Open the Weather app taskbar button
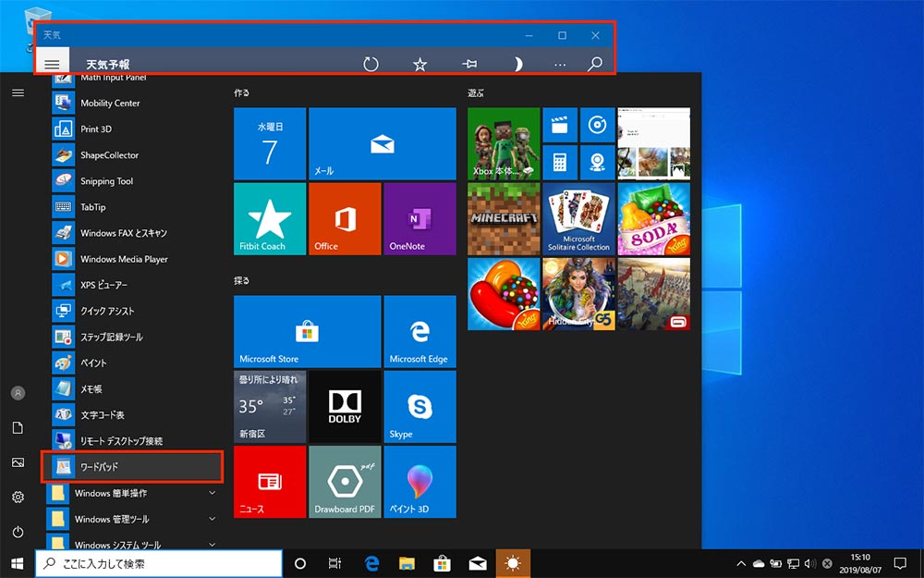 (x=513, y=564)
